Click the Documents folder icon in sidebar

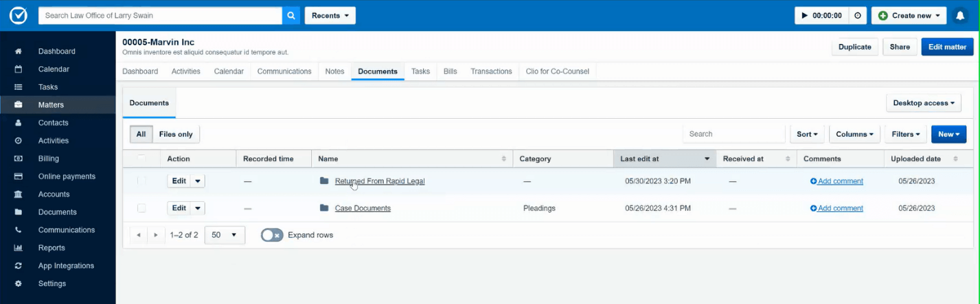coord(19,212)
